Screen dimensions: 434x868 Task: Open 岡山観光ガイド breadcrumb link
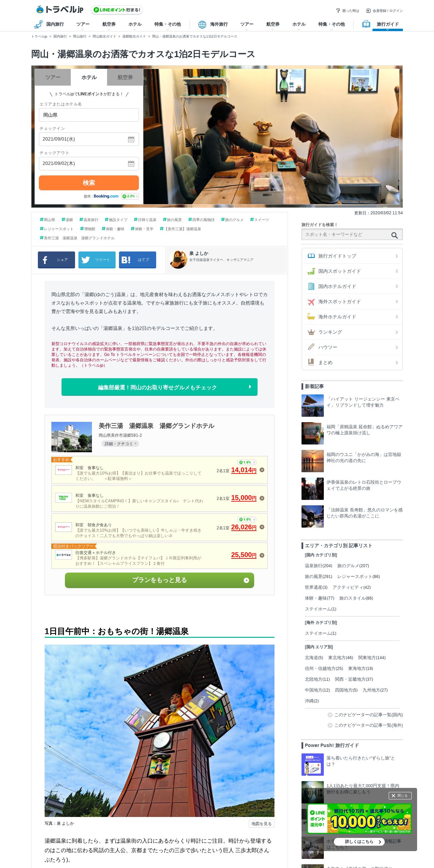104,37
